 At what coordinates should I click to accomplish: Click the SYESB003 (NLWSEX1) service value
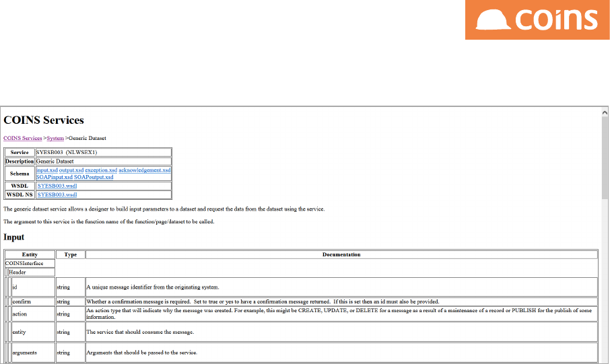(104, 152)
